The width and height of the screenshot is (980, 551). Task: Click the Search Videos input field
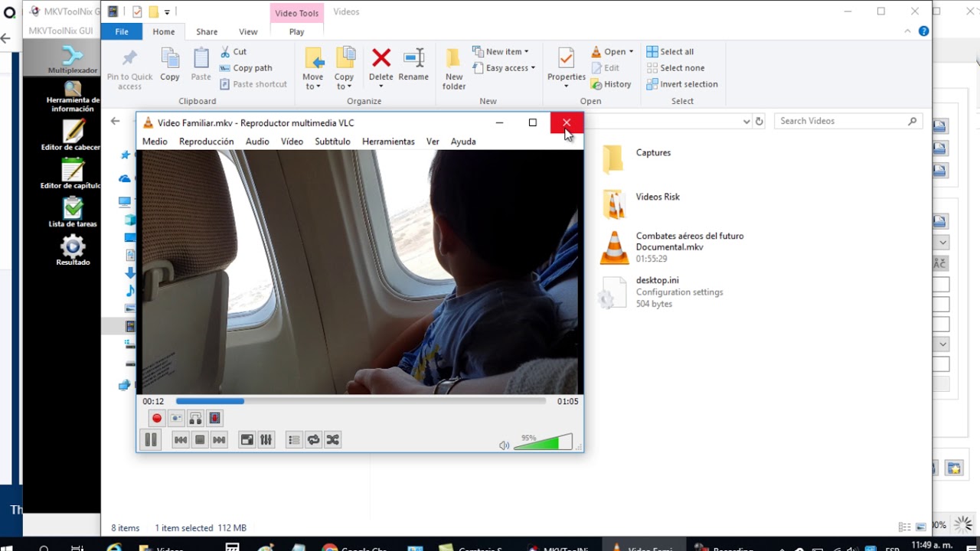click(x=848, y=121)
